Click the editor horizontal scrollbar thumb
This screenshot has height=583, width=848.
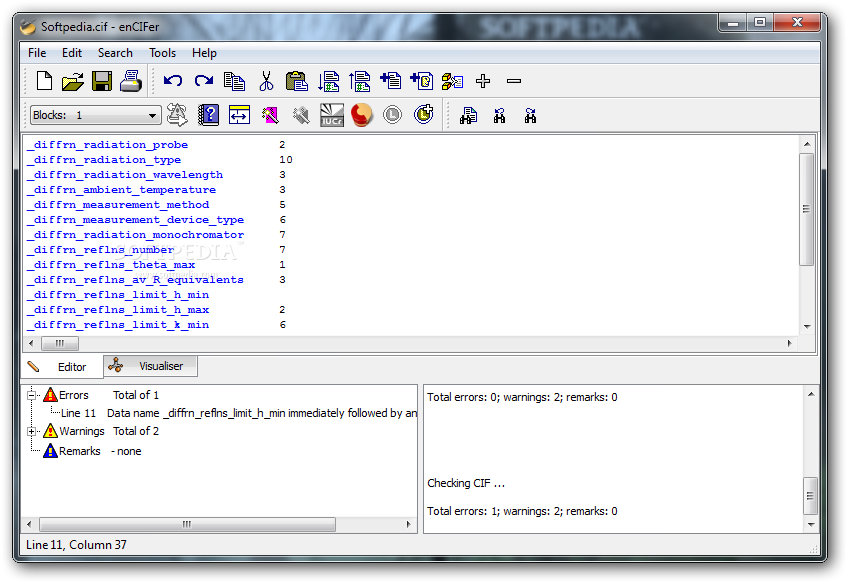60,343
